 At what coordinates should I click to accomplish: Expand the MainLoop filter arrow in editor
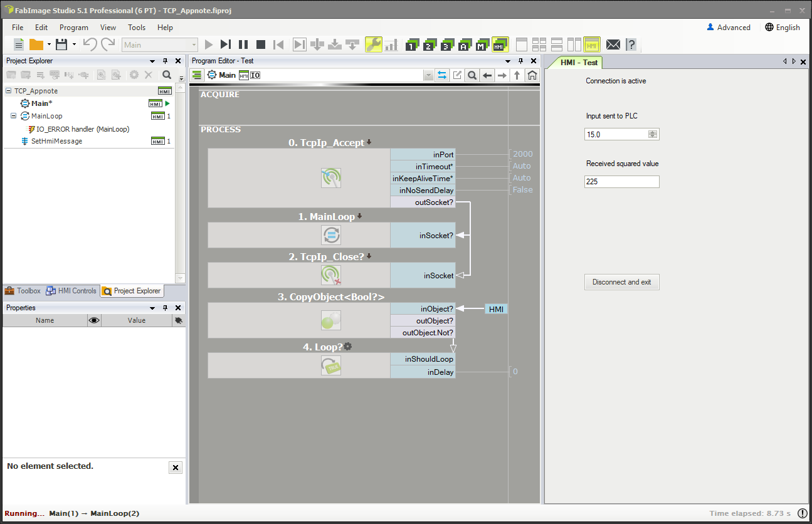coord(359,216)
